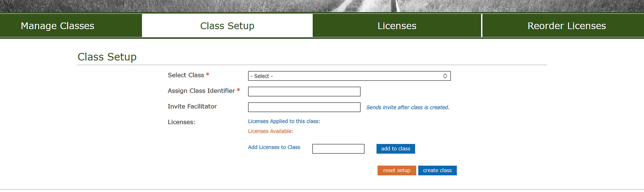644x192 pixels.
Task: Click the Class Setup page heading
Action: click(107, 57)
